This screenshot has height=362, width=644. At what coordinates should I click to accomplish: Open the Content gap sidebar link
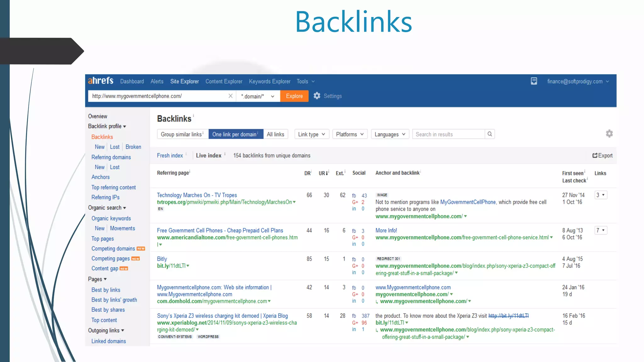pos(105,268)
